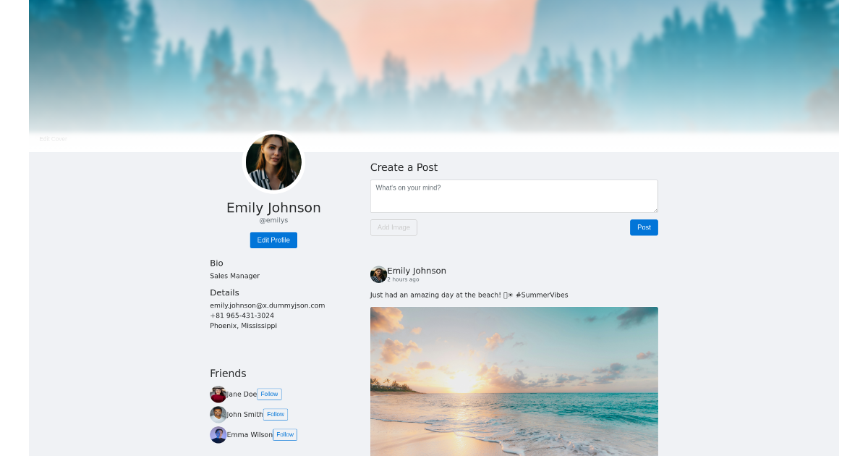Click John Smith's avatar icon

(218, 414)
